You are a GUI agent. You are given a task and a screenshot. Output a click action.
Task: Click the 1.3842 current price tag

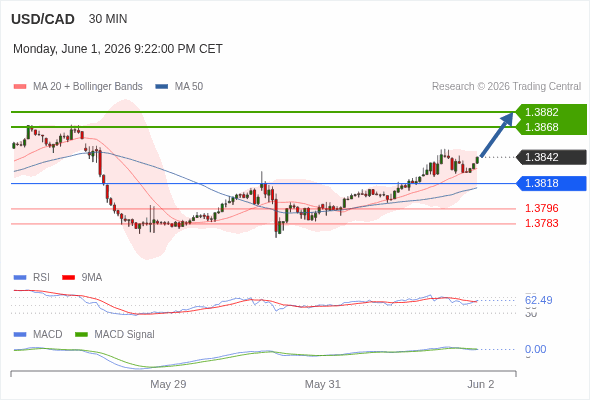click(x=551, y=157)
